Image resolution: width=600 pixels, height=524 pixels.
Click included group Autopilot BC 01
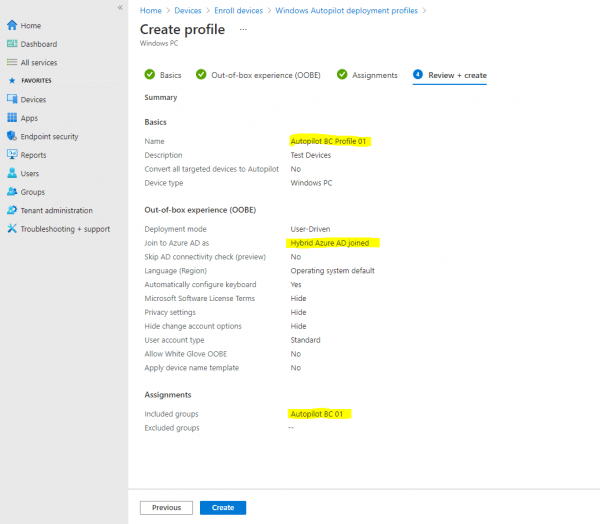(x=317, y=414)
